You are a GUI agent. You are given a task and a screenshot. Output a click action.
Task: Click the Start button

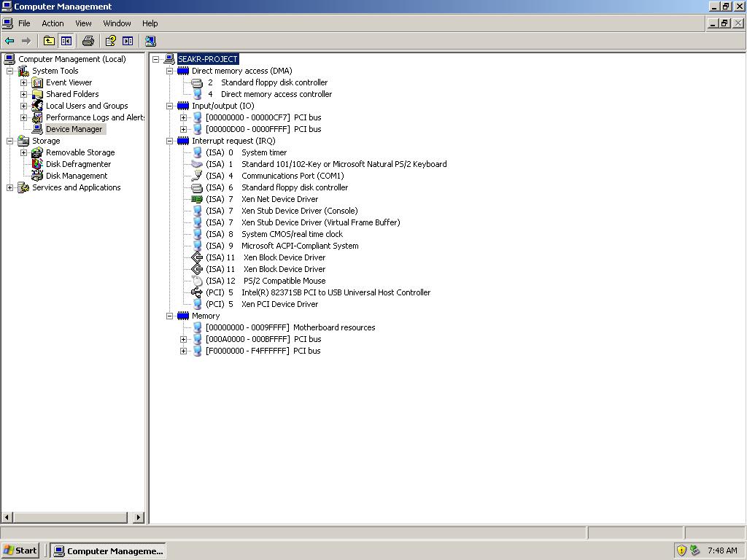tap(20, 551)
